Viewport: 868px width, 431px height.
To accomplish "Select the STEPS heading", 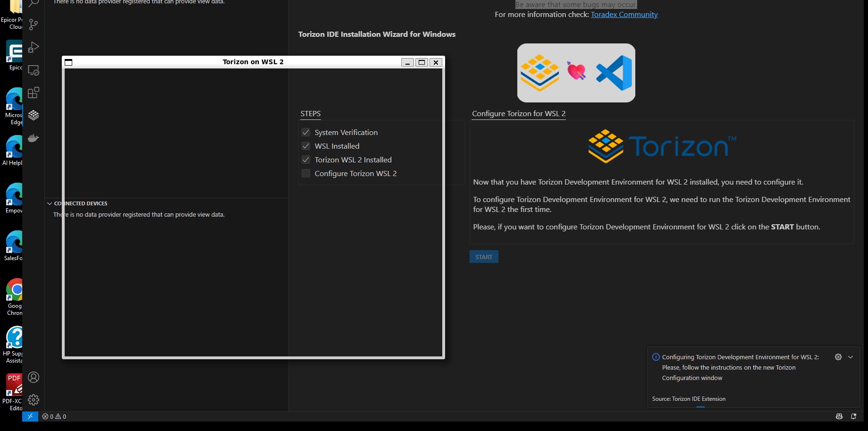I will pyautogui.click(x=311, y=114).
